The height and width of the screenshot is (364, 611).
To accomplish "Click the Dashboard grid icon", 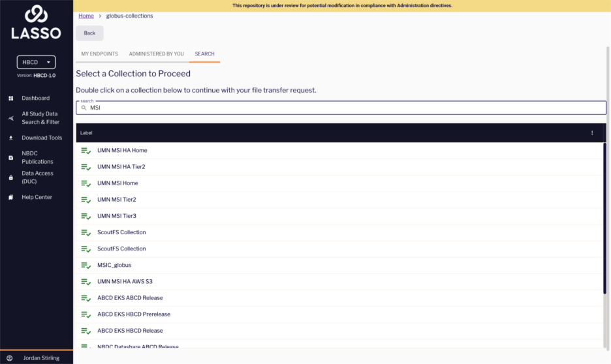I will [11, 99].
